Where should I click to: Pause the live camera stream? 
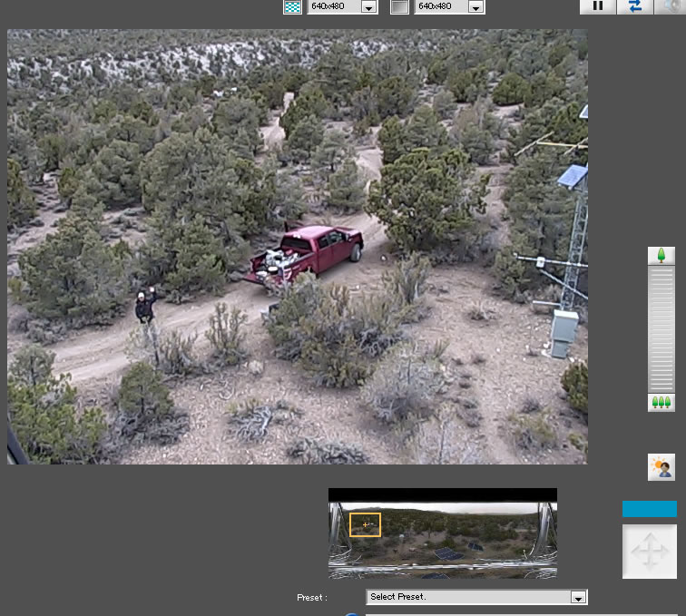pos(598,5)
